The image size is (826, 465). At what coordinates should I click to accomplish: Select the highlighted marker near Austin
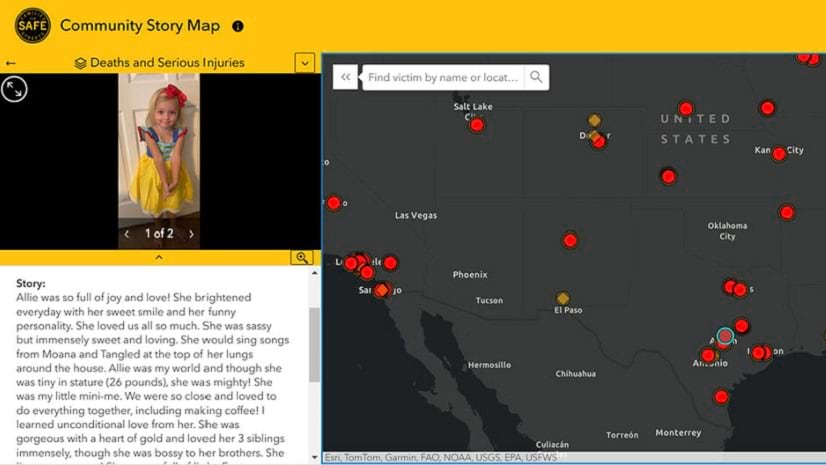725,335
